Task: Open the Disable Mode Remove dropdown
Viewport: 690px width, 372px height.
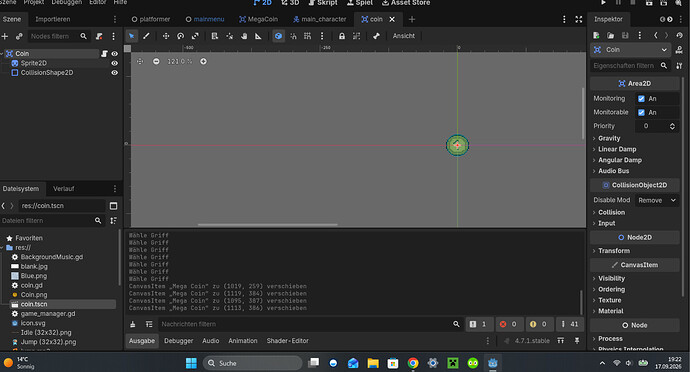Action: 657,200
